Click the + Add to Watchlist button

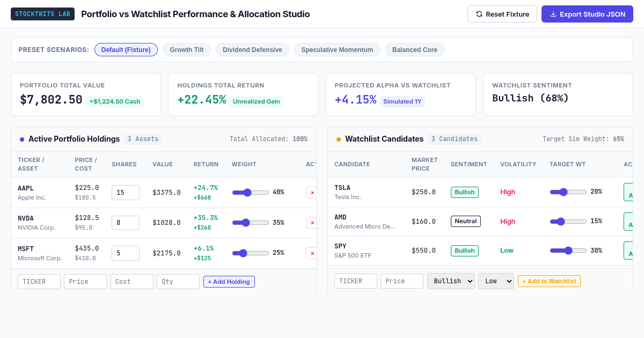click(549, 281)
